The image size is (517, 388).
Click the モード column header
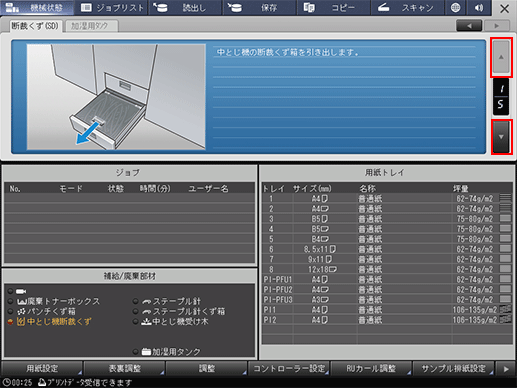coord(71,189)
